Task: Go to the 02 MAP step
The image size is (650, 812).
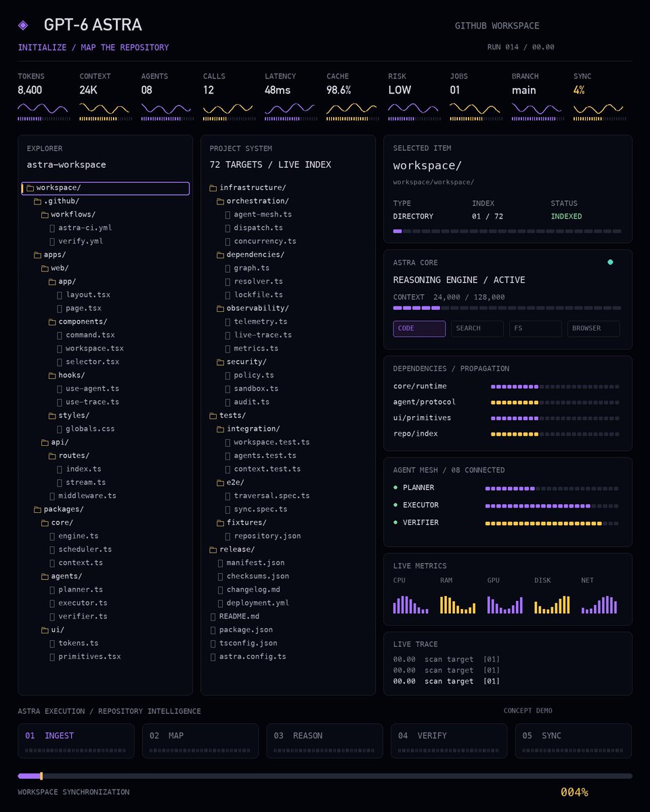Action: pos(200,741)
